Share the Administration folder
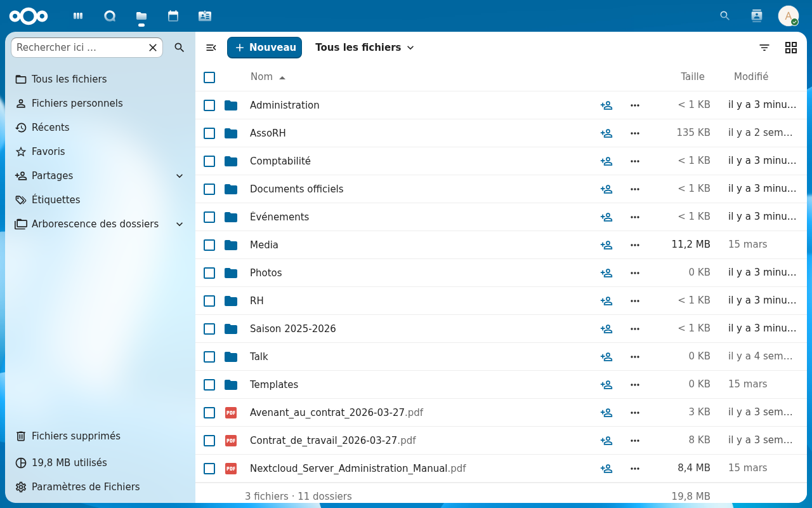812x508 pixels. (x=606, y=105)
